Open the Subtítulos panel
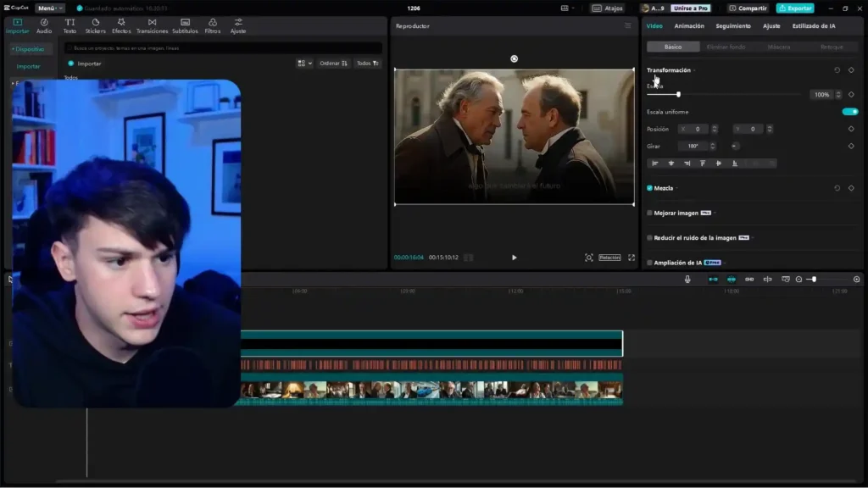The height and width of the screenshot is (488, 868). 185,24
